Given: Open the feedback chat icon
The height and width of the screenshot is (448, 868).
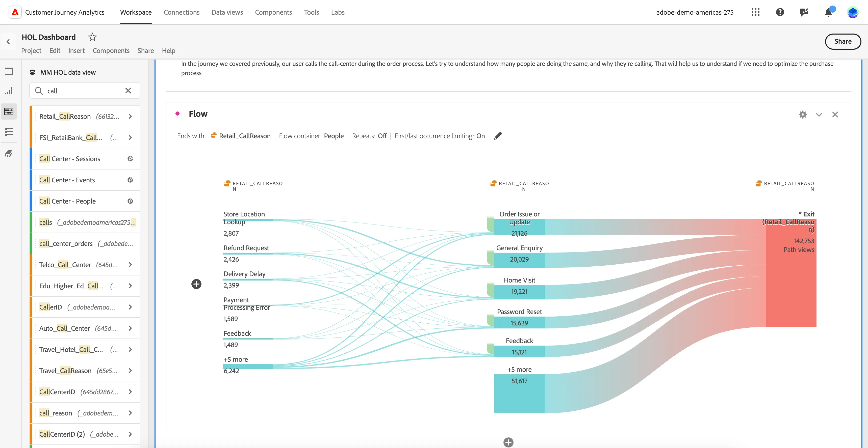Looking at the screenshot, I should [x=804, y=12].
